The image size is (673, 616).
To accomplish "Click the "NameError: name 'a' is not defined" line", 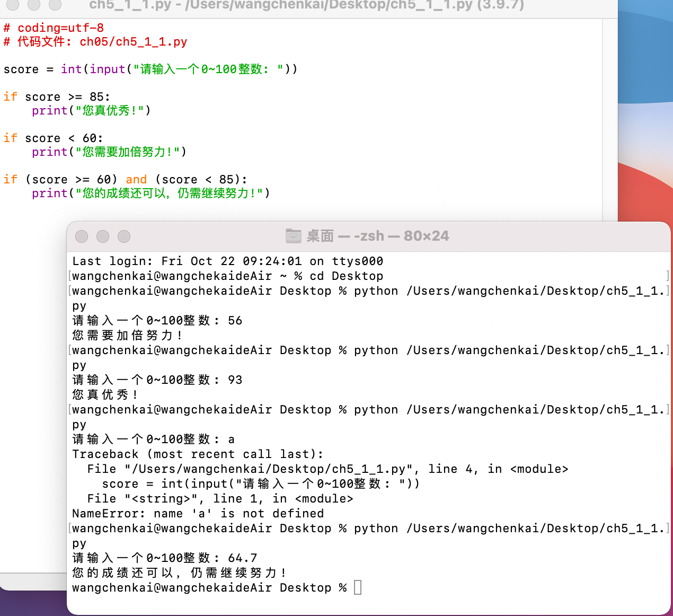I will [x=198, y=513].
